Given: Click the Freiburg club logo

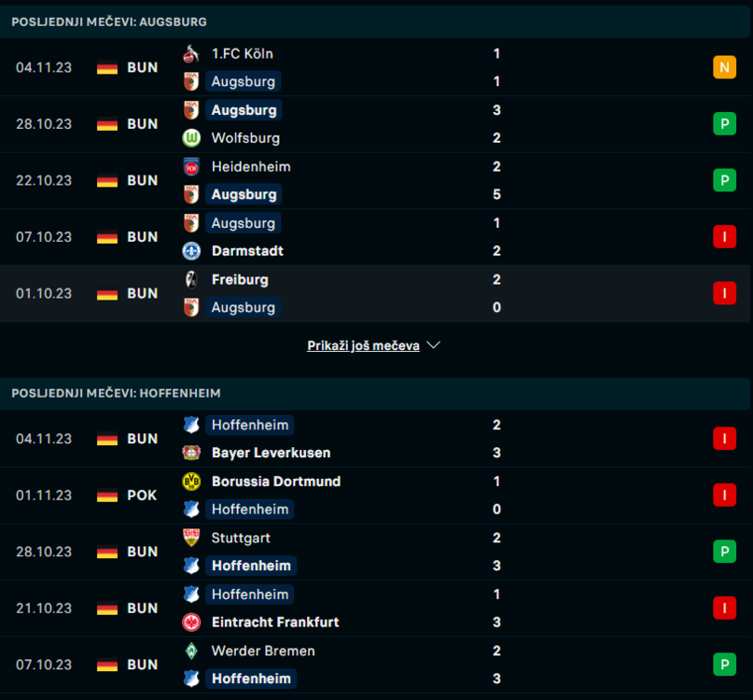Looking at the screenshot, I should [191, 279].
